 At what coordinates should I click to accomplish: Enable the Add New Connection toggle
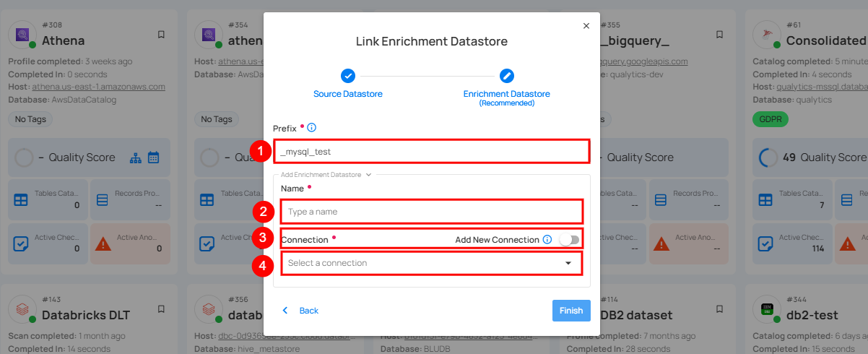(569, 240)
